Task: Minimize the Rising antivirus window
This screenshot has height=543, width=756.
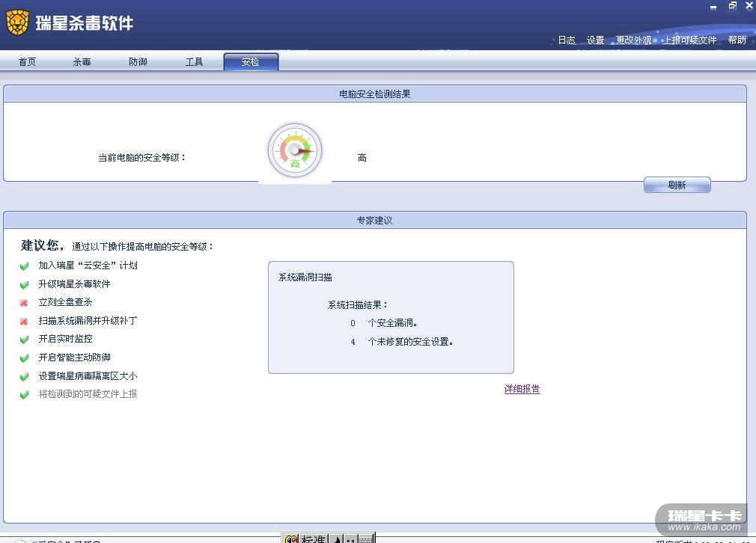Action: pos(713,7)
